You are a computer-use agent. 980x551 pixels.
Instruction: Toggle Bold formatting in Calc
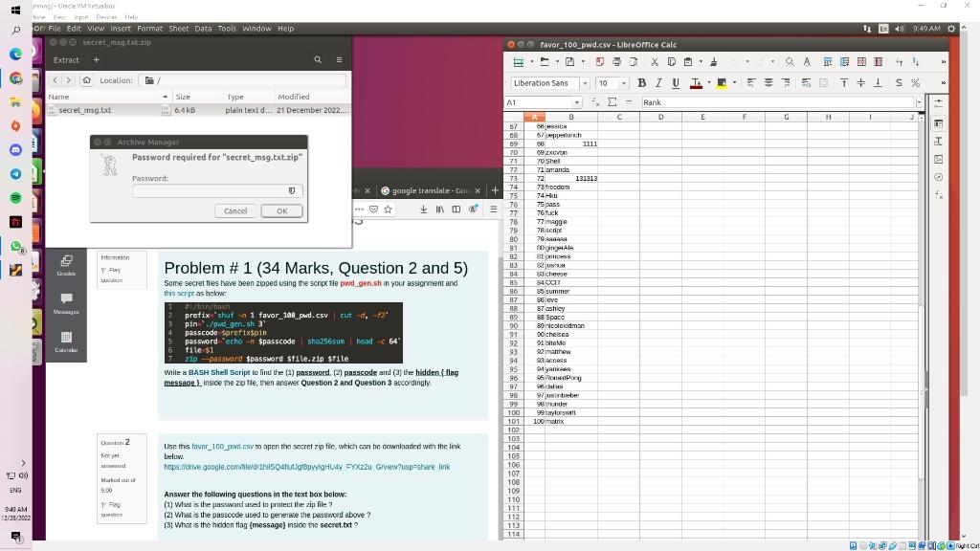pyautogui.click(x=642, y=83)
